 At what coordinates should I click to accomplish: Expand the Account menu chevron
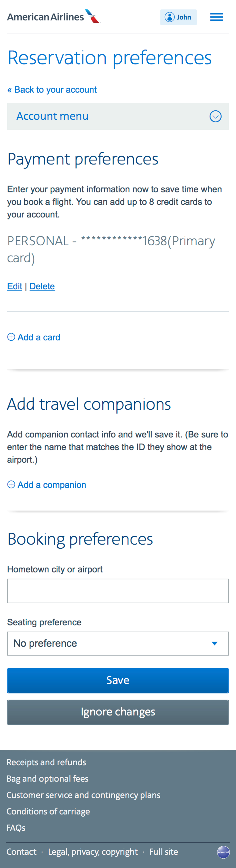point(215,116)
